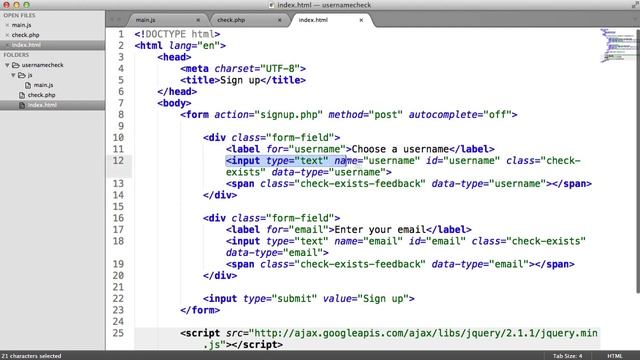Click the file icon beside main.js in Folders

tap(28, 85)
